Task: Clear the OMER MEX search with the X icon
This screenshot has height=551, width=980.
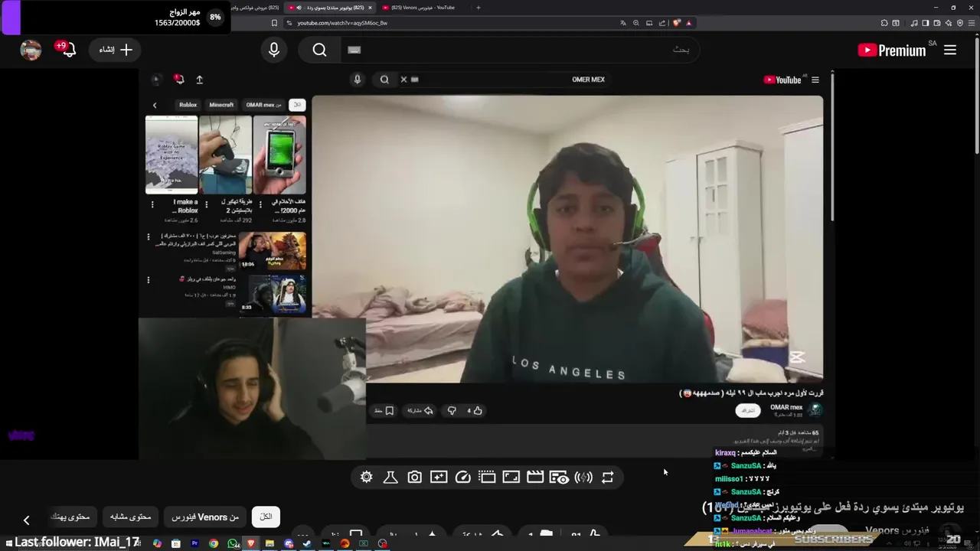Action: pos(403,79)
